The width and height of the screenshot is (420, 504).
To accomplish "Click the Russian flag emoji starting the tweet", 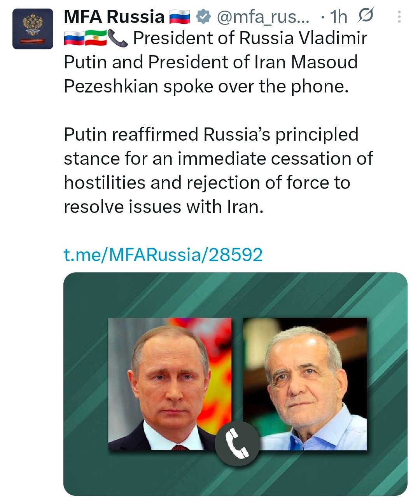I will click(74, 38).
